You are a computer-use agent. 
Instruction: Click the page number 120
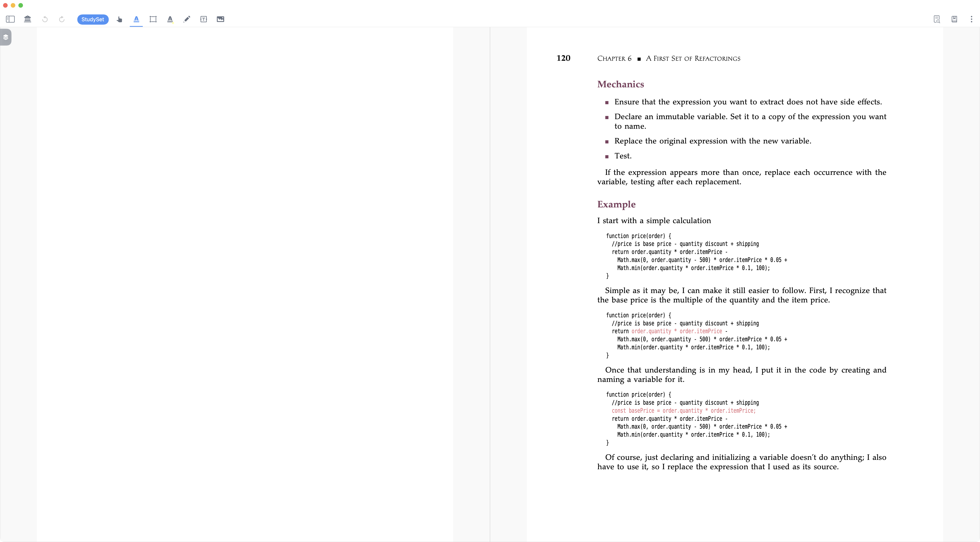(x=563, y=58)
